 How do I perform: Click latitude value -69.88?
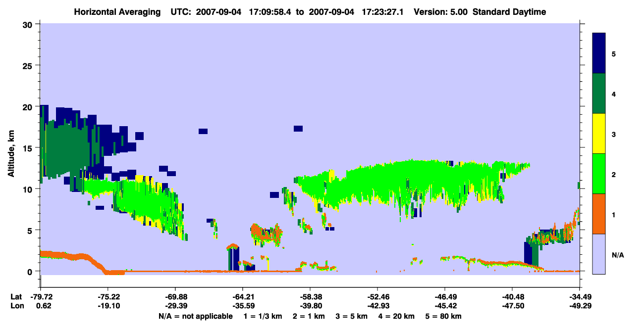175,297
